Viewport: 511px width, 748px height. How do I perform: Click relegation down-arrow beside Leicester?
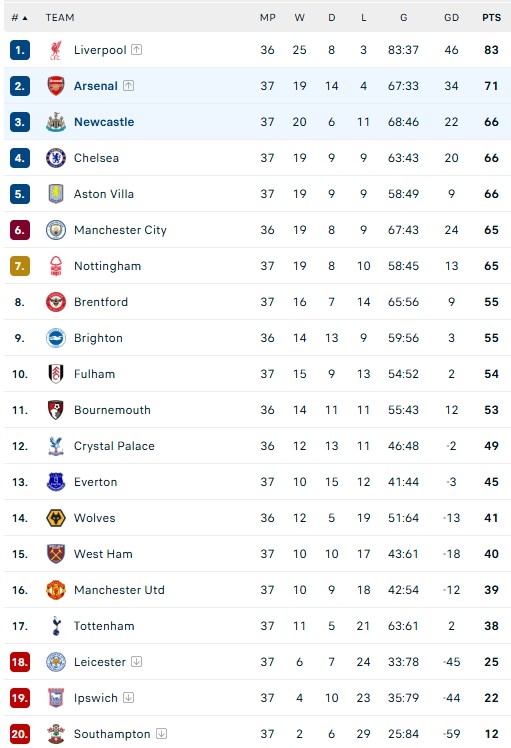136,662
